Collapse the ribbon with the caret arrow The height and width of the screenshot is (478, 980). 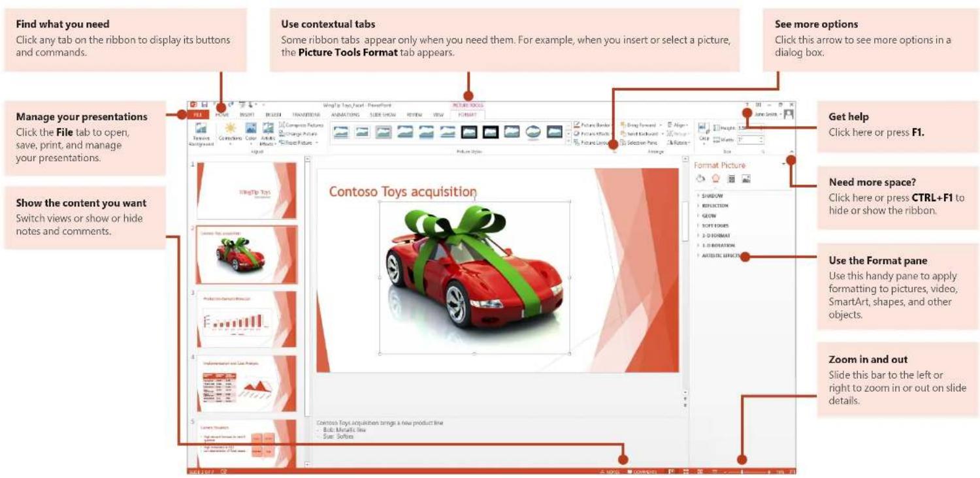click(791, 151)
